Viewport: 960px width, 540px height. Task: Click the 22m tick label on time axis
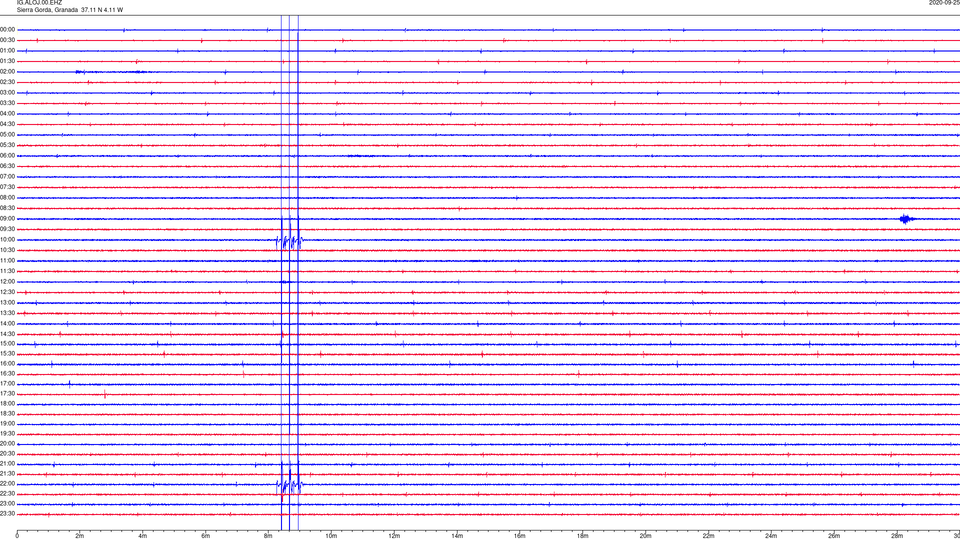(708, 536)
